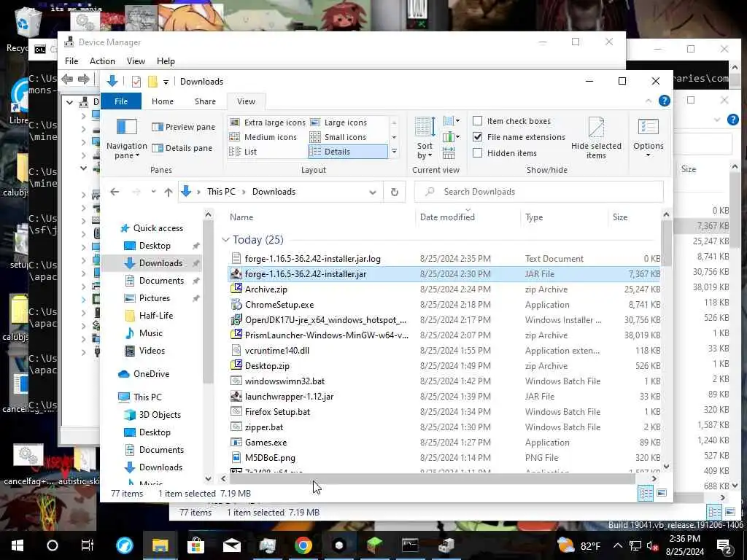Open Mail app from taskbar
The height and width of the screenshot is (560, 747).
tap(231, 545)
